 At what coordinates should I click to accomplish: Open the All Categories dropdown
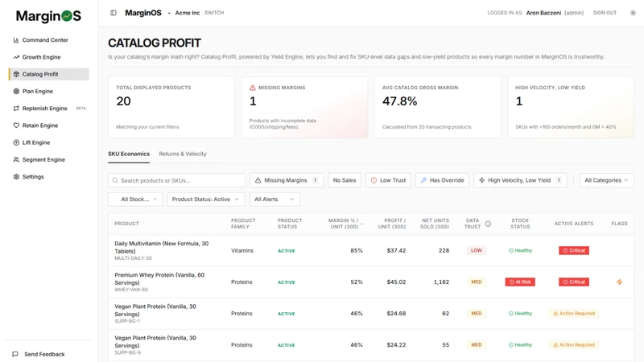point(607,180)
